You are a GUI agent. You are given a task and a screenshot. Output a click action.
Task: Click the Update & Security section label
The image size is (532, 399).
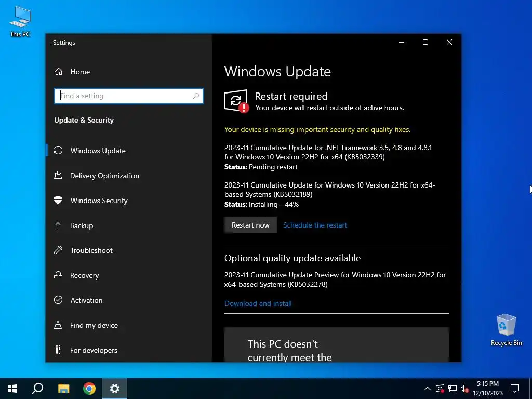(84, 120)
